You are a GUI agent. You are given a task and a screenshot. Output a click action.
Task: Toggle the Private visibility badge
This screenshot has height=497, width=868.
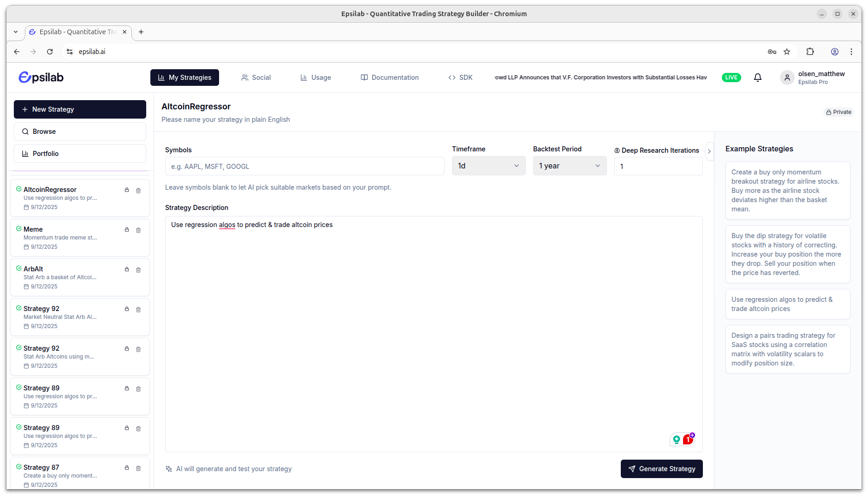click(x=838, y=112)
